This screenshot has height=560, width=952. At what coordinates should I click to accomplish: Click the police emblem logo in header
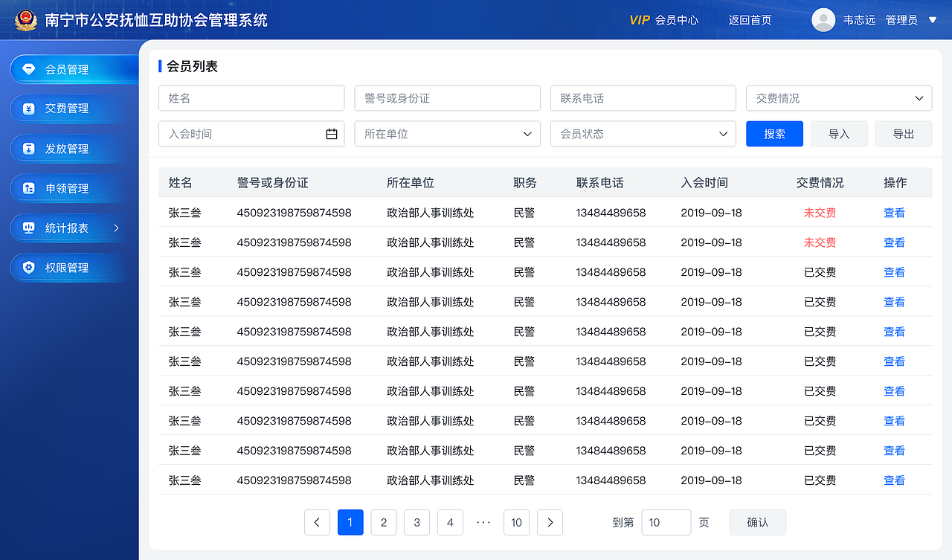(26, 19)
